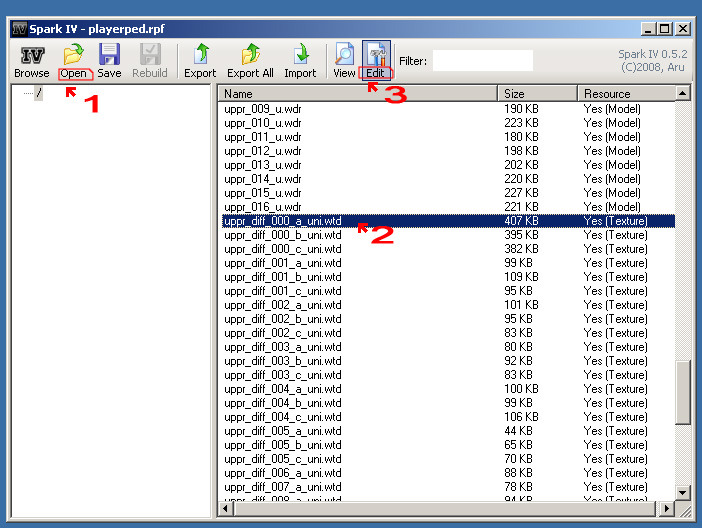Viewport: 702px width, 528px height.
Task: Click the 106 KB size cell
Action: click(521, 417)
